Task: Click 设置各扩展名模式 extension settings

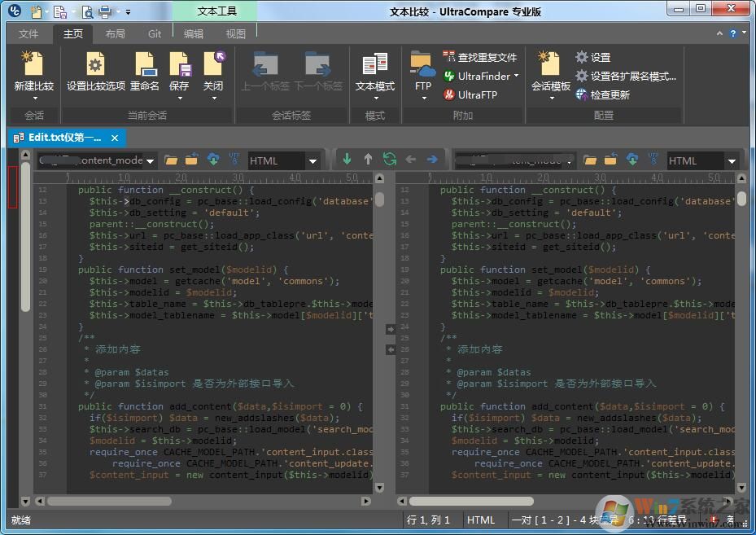Action: point(625,76)
